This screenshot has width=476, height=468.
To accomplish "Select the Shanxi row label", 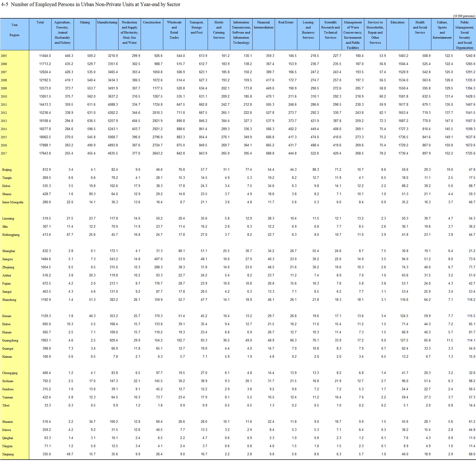I will tap(7, 194).
